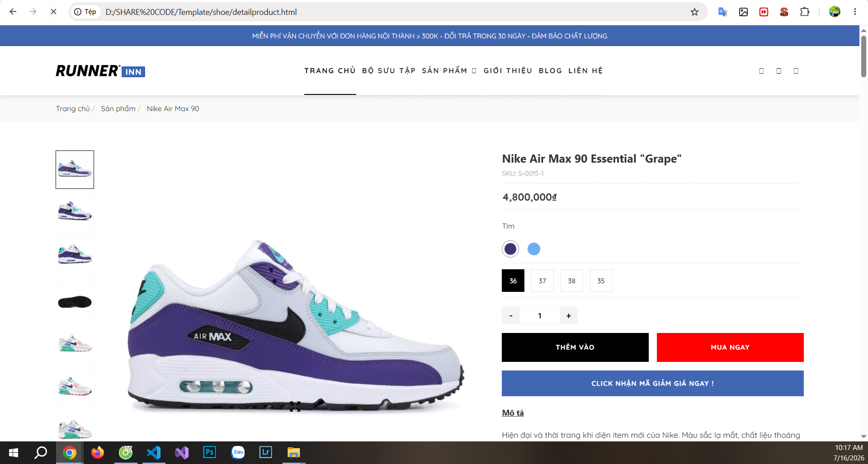Image resolution: width=868 pixels, height=464 pixels.
Task: Decrease quantity with the minus button
Action: pyautogui.click(x=511, y=315)
